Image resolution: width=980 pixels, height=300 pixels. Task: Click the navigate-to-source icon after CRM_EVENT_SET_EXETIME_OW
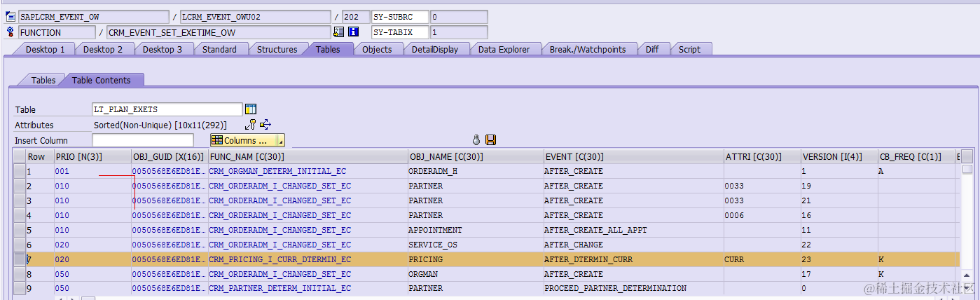339,32
